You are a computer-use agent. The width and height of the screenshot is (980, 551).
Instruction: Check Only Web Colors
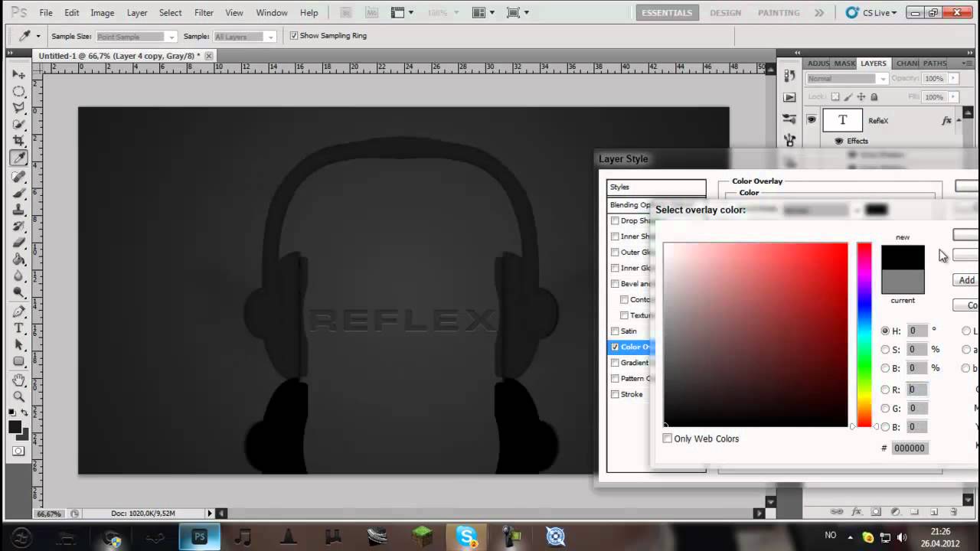tap(668, 439)
